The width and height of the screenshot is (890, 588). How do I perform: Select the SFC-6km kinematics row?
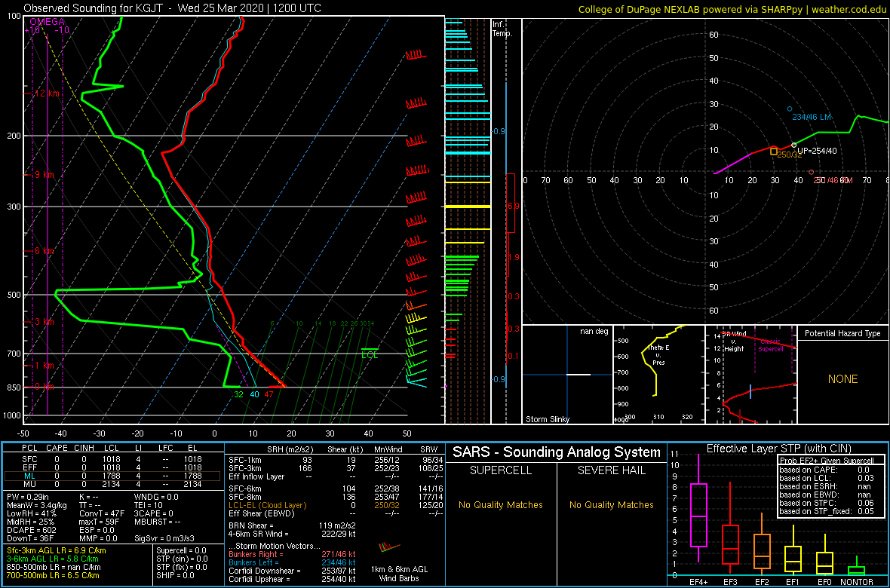(x=336, y=488)
